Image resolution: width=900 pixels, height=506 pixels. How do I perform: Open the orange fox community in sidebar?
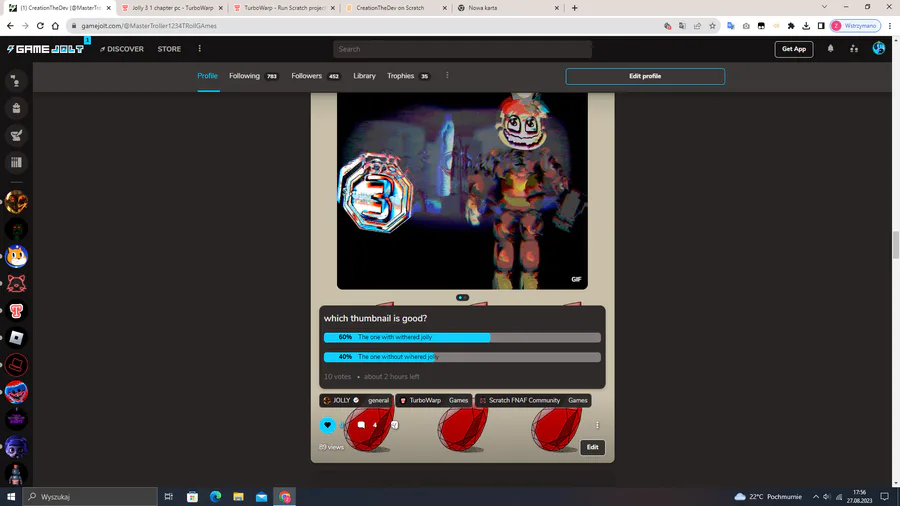(x=16, y=256)
